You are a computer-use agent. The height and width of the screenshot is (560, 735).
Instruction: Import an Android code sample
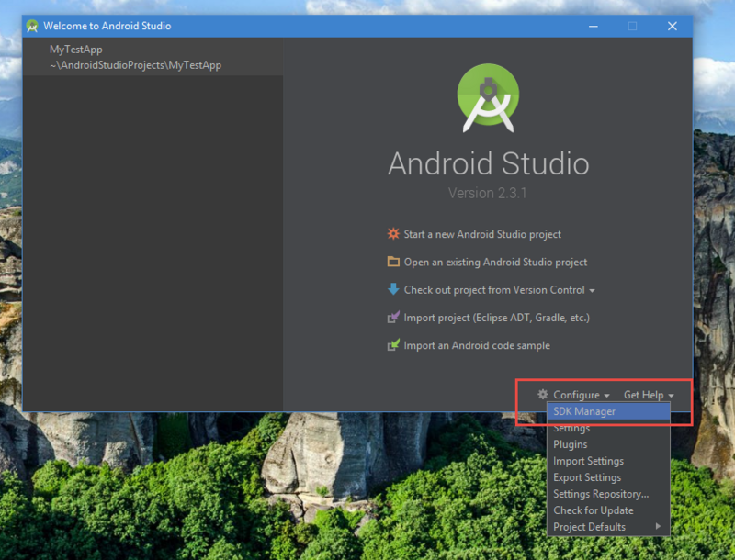(x=477, y=345)
